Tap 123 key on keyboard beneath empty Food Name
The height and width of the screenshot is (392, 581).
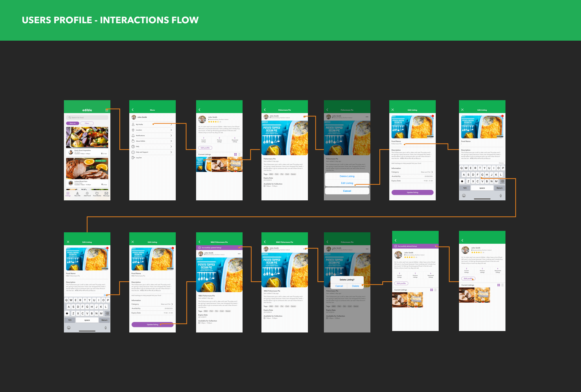pyautogui.click(x=465, y=188)
